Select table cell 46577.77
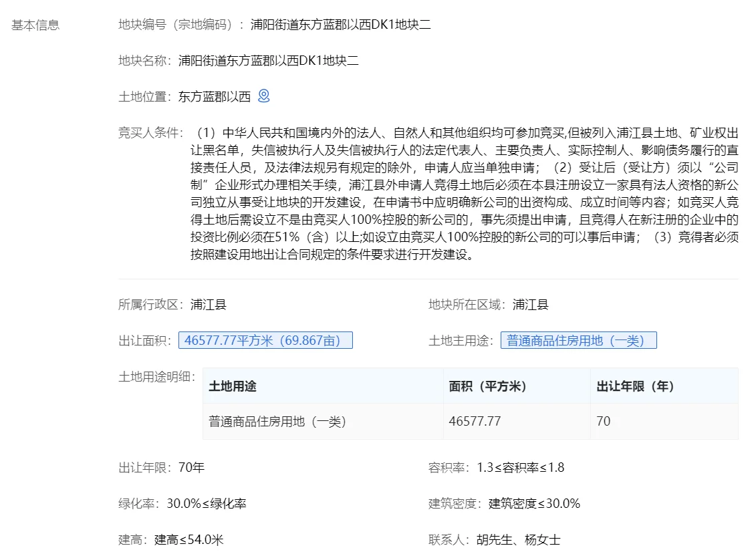 517,421
